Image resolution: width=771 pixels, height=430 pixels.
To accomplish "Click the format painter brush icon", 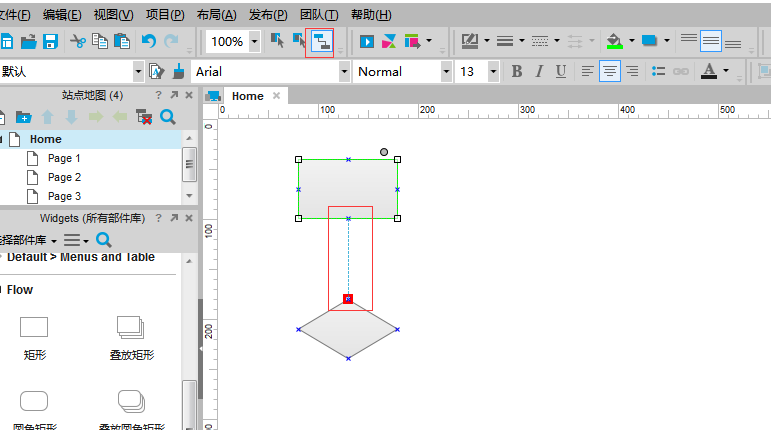I will tap(178, 71).
